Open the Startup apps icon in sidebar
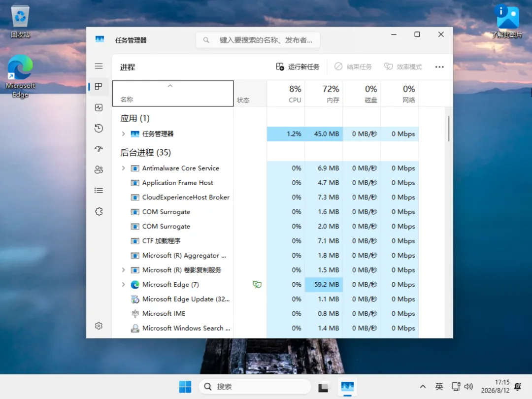This screenshot has height=399, width=532. [x=99, y=149]
